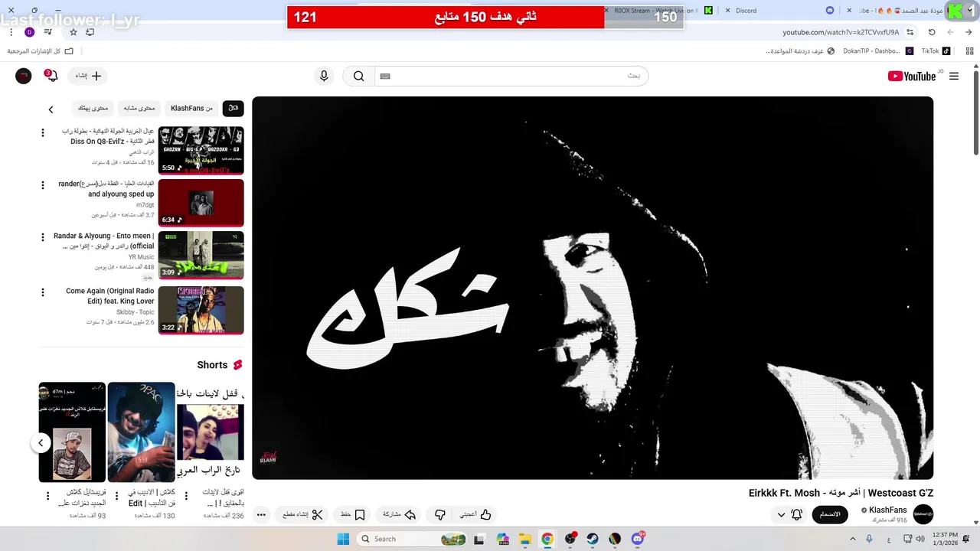
Task: Go back with browser back arrow
Action: pyautogui.click(x=969, y=32)
